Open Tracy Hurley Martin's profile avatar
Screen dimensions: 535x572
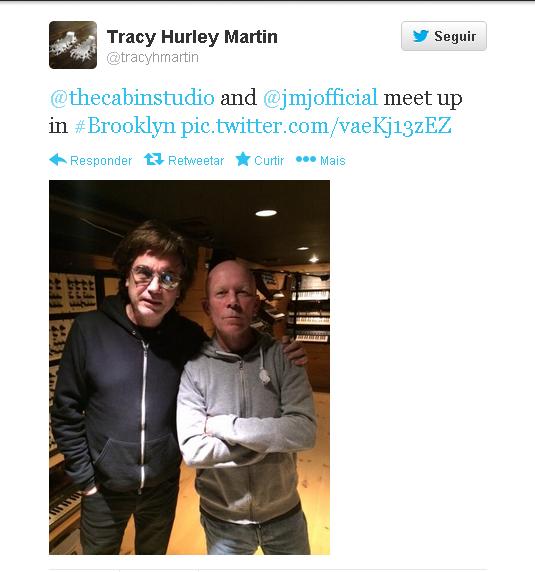pos(73,45)
